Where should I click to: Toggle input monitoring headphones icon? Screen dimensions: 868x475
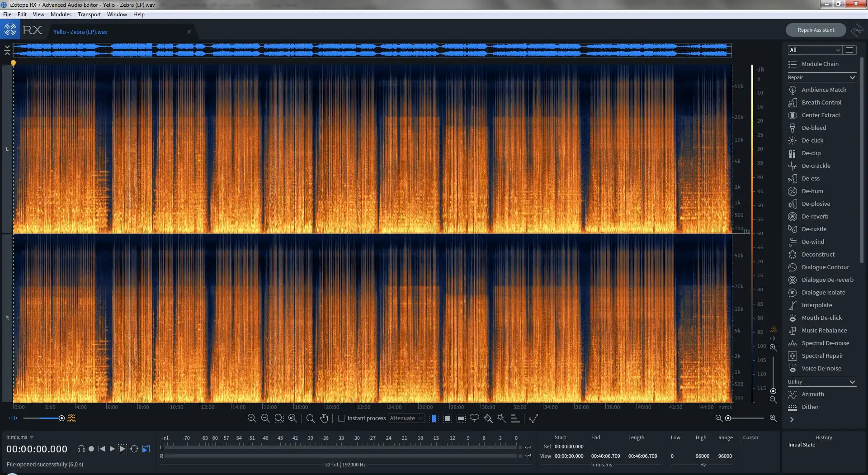81,449
